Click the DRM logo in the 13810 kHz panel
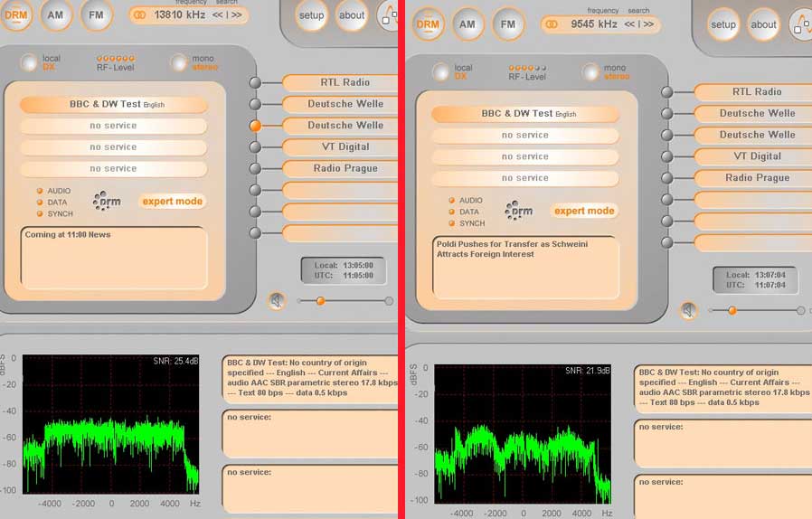The height and width of the screenshot is (519, 812). click(x=108, y=201)
